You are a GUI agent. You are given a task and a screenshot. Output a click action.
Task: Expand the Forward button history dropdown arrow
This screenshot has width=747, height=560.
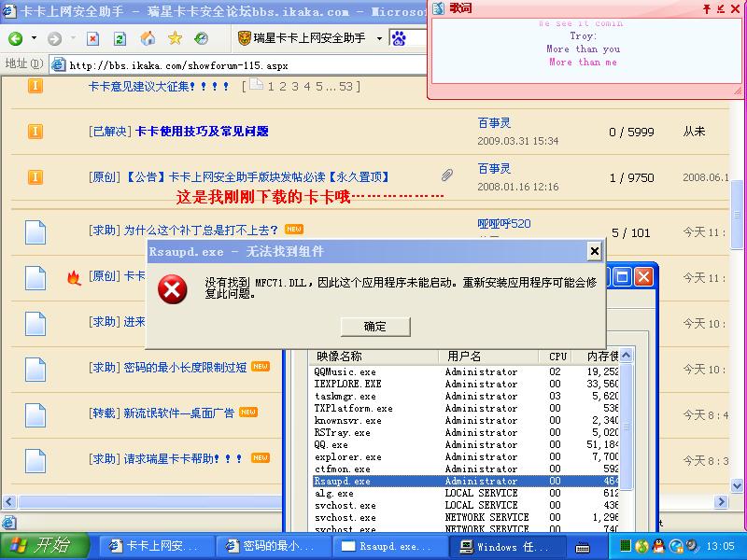coord(73,38)
